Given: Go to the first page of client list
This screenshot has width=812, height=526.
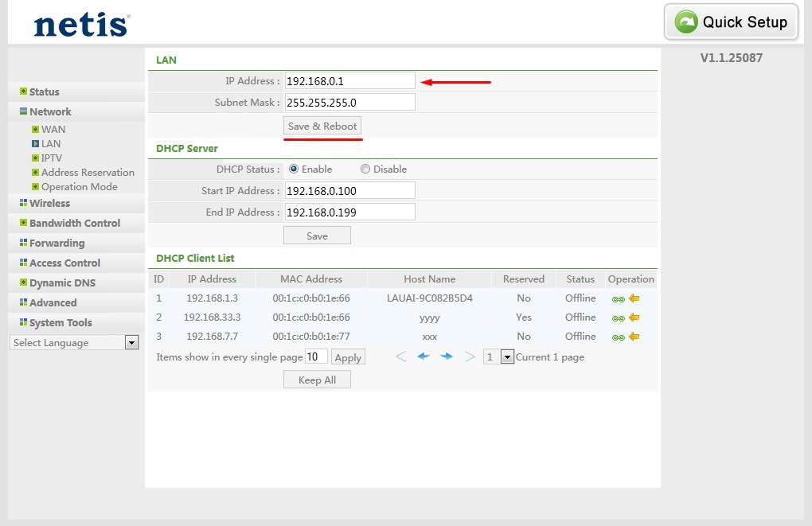Looking at the screenshot, I should pos(401,357).
